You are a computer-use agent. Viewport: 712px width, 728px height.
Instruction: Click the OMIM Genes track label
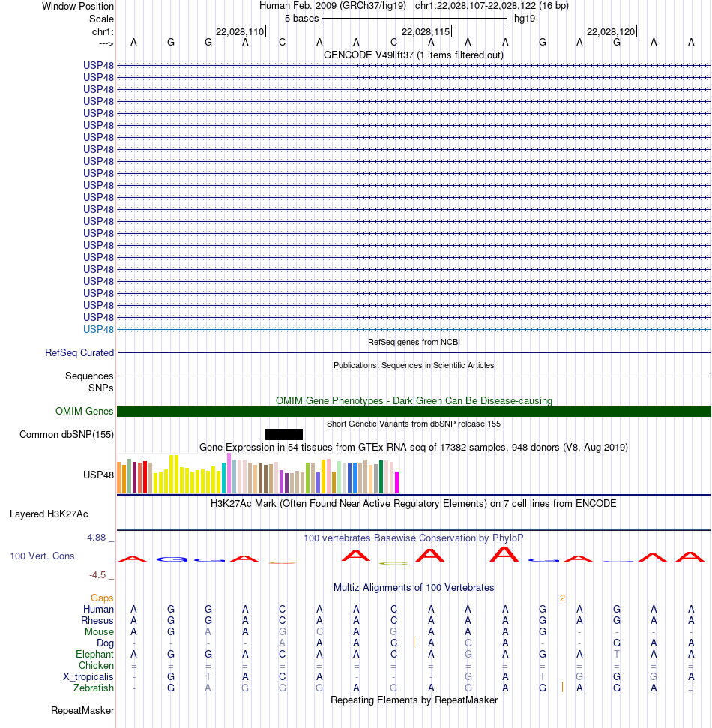tap(85, 412)
